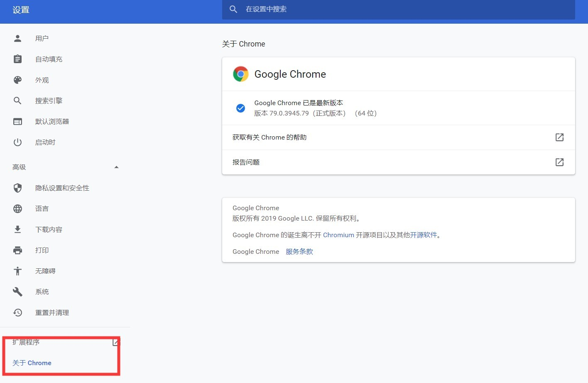This screenshot has height=383, width=588.
Task: Click the 报告问题 row
Action: (x=399, y=162)
